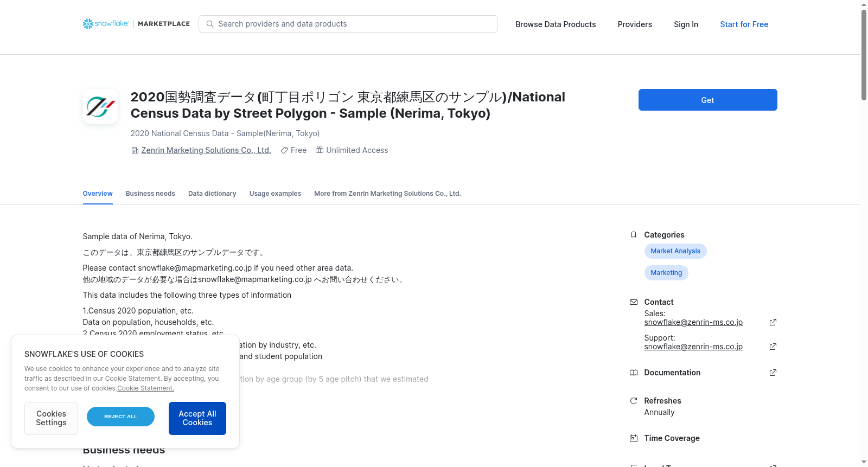
Task: Click Accept All Cookies button
Action: coord(197,418)
